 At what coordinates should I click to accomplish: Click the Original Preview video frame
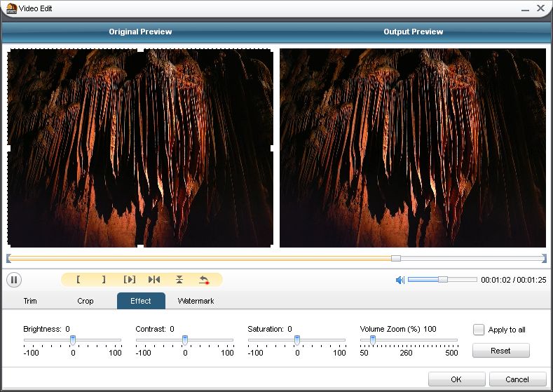(x=140, y=148)
